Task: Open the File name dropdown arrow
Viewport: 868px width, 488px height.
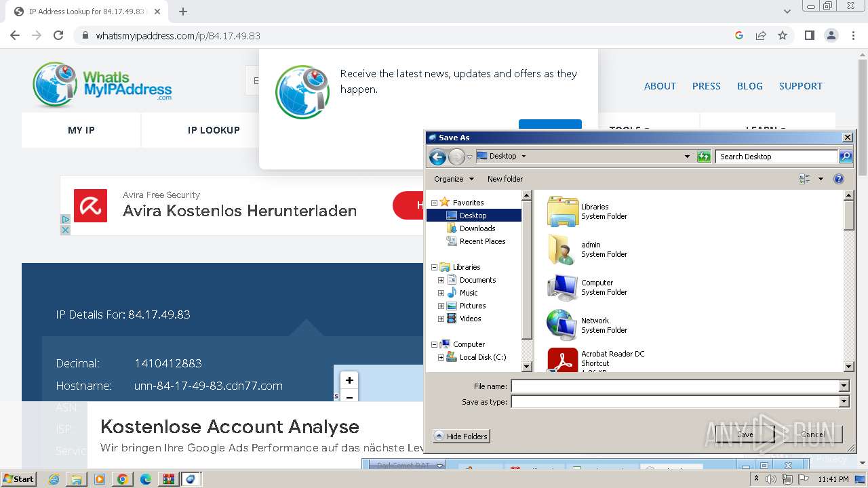Action: (x=844, y=386)
